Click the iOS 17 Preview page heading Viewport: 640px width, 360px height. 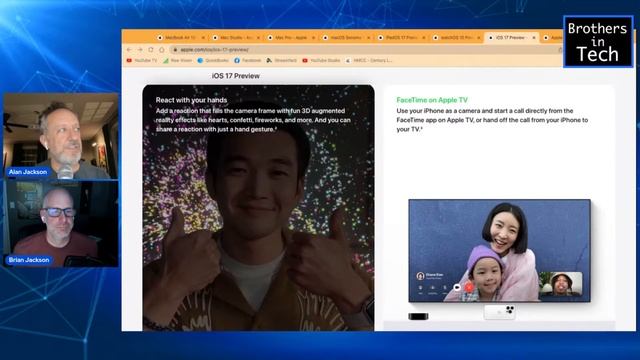236,76
